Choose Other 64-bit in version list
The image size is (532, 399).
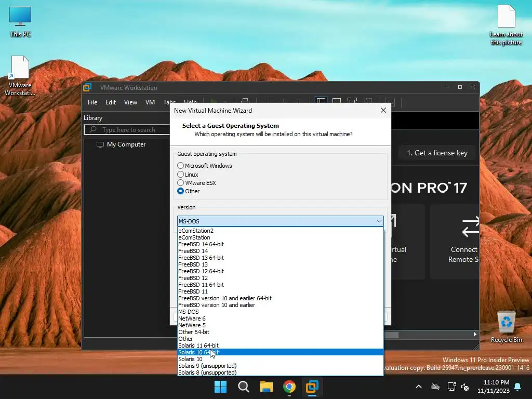click(x=280, y=332)
